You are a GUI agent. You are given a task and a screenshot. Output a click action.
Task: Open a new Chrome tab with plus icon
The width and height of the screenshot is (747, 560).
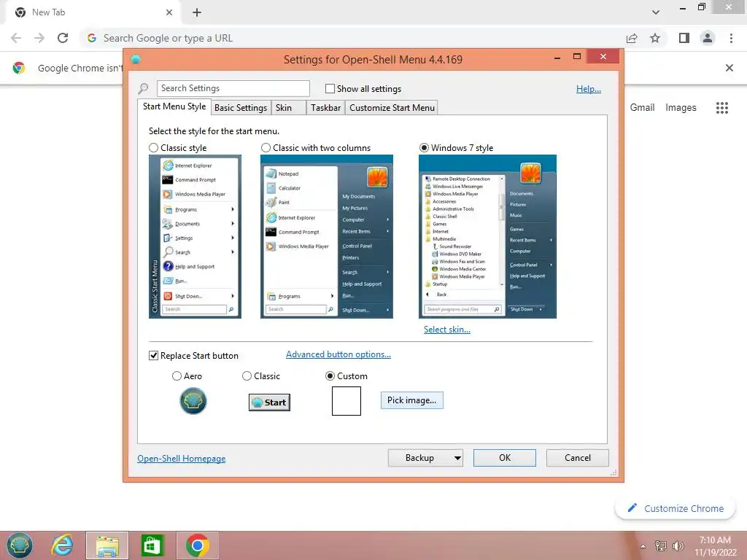click(197, 12)
